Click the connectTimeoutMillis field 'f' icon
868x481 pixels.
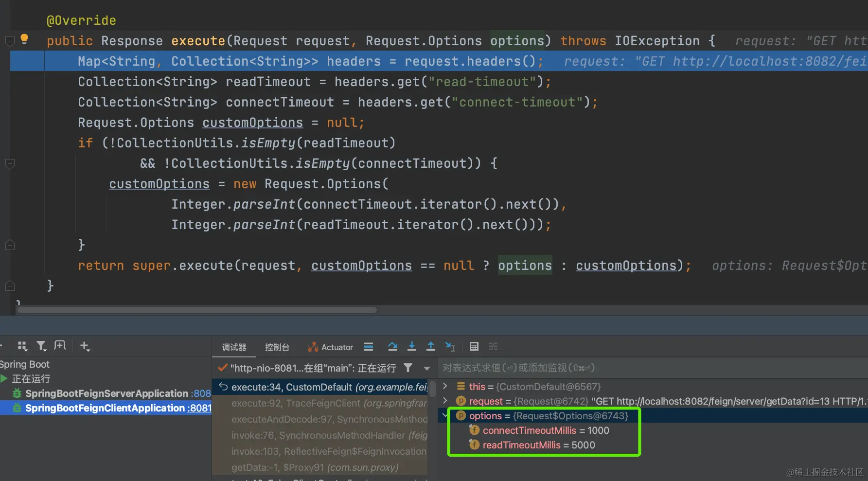point(475,430)
